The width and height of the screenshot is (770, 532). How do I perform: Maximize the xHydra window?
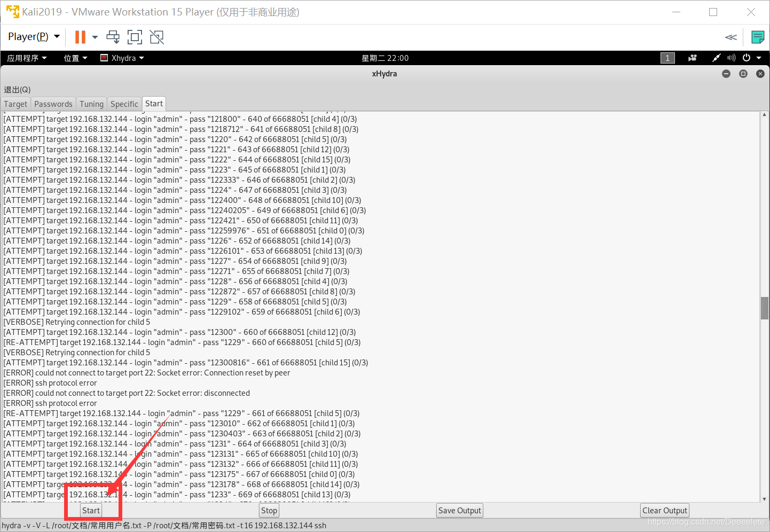coord(743,74)
